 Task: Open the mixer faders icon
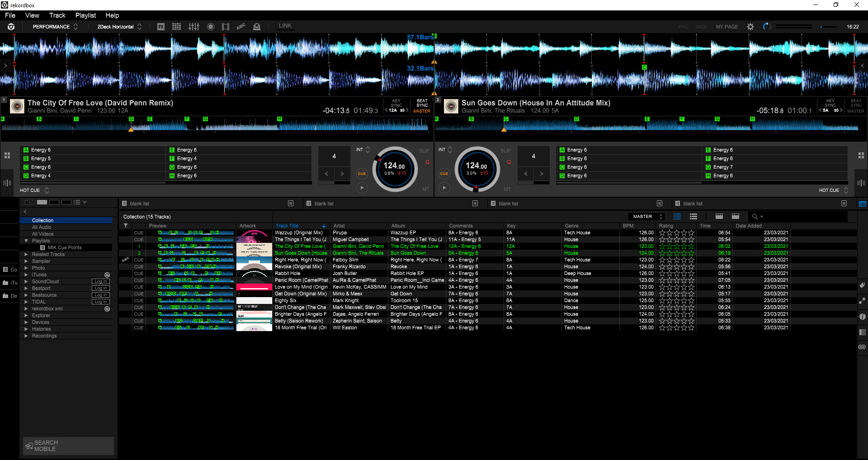point(193,27)
